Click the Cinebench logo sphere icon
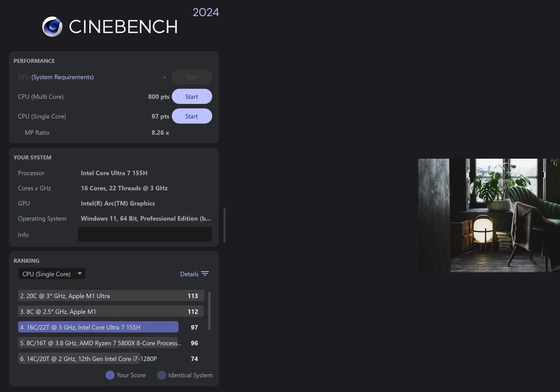 pos(52,27)
